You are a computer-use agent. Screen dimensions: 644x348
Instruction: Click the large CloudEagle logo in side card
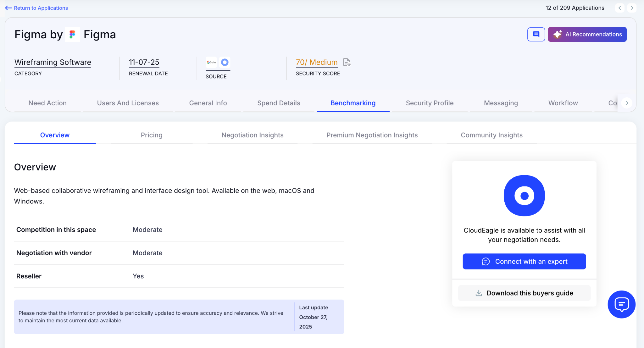[x=524, y=195]
